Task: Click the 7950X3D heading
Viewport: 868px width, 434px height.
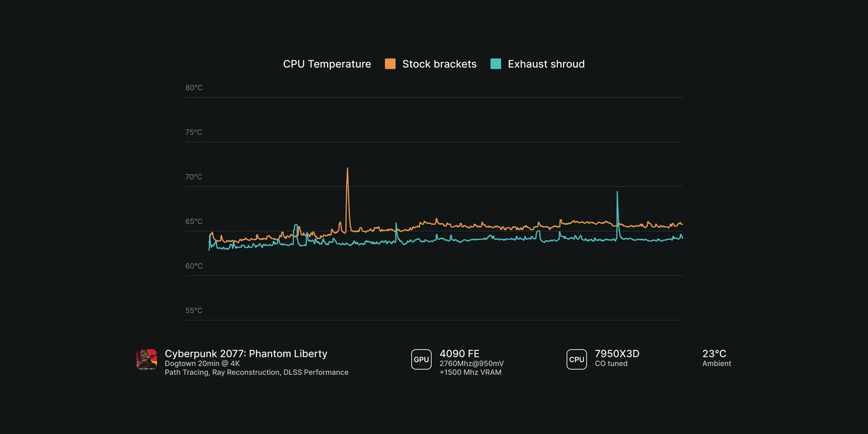Action: click(617, 354)
